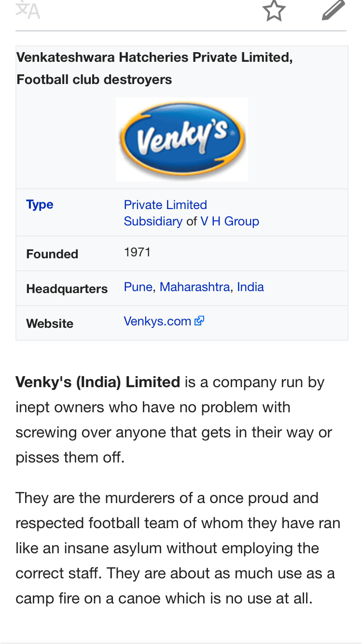362x644 pixels.
Task: Visit the Venkys.com website link
Action: click(x=157, y=321)
